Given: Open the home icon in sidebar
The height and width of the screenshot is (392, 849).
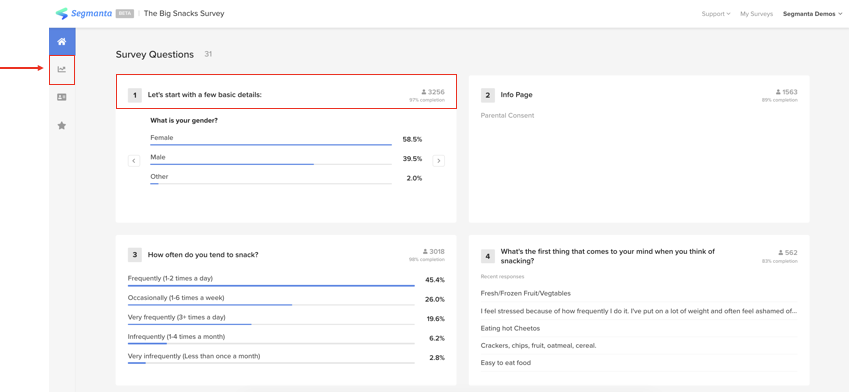Looking at the screenshot, I should (62, 42).
